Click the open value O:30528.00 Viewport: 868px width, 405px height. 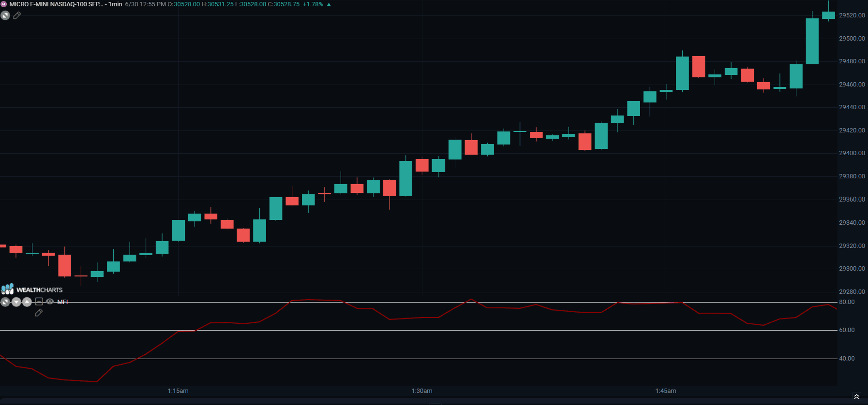tap(184, 4)
